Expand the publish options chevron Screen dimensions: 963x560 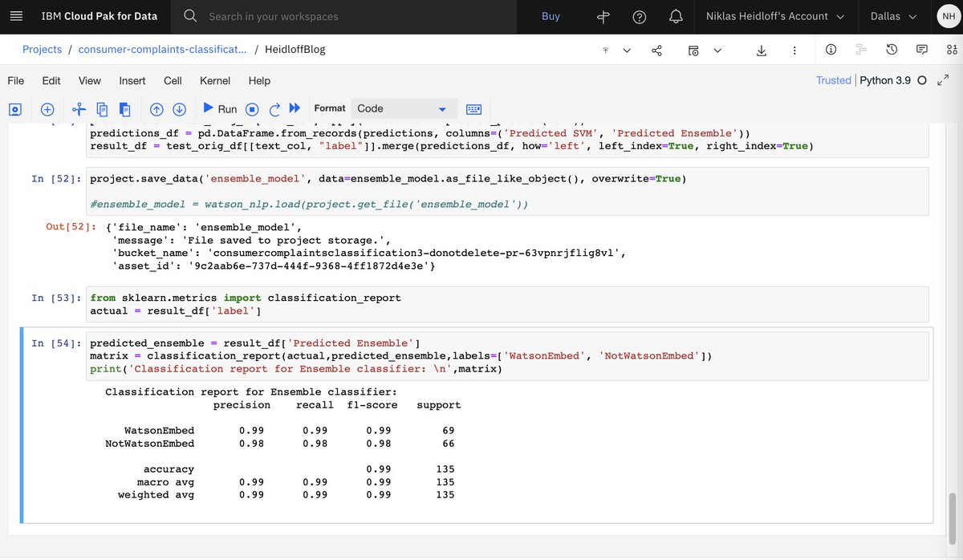tap(627, 51)
